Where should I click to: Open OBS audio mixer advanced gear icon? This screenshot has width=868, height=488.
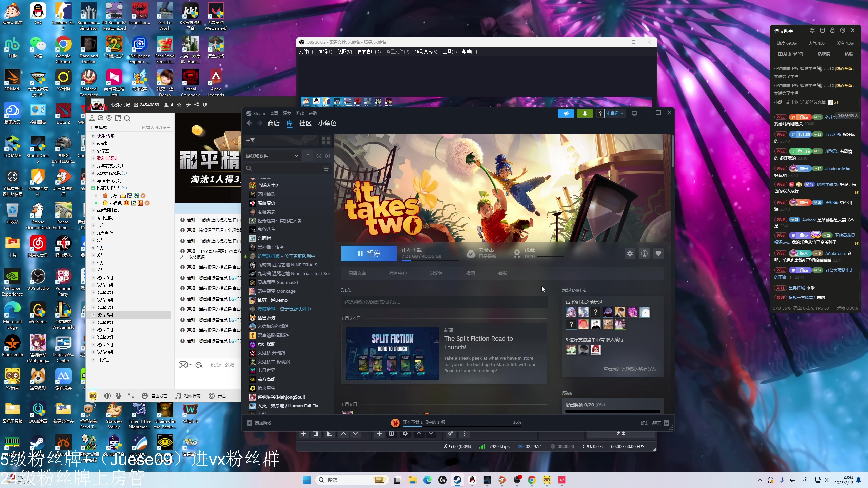click(x=450, y=433)
